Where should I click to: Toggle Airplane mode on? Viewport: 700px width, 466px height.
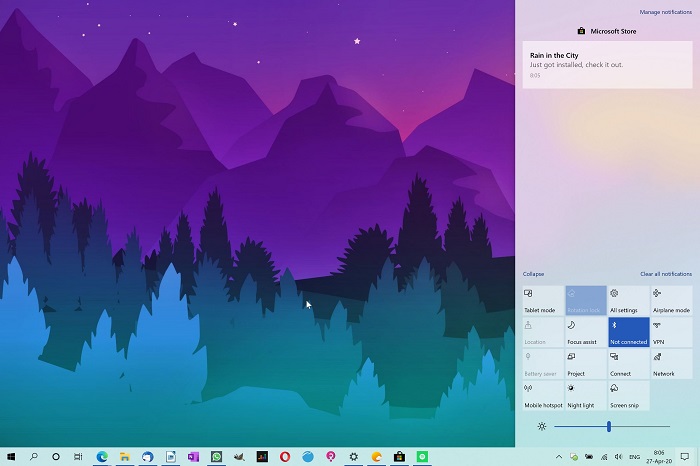(x=671, y=300)
